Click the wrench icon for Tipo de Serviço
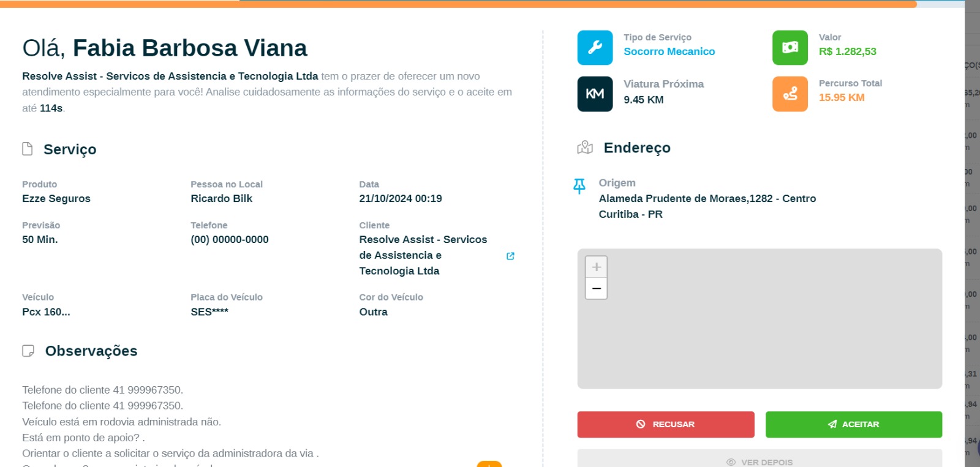Image resolution: width=980 pixels, height=467 pixels. coord(595,48)
